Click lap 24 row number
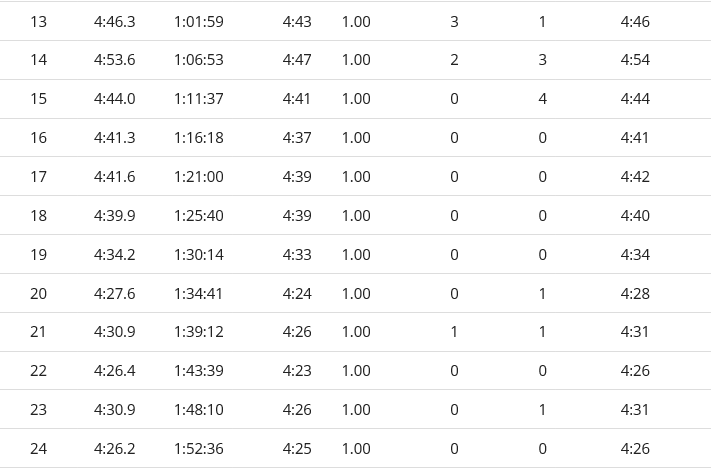 39,449
